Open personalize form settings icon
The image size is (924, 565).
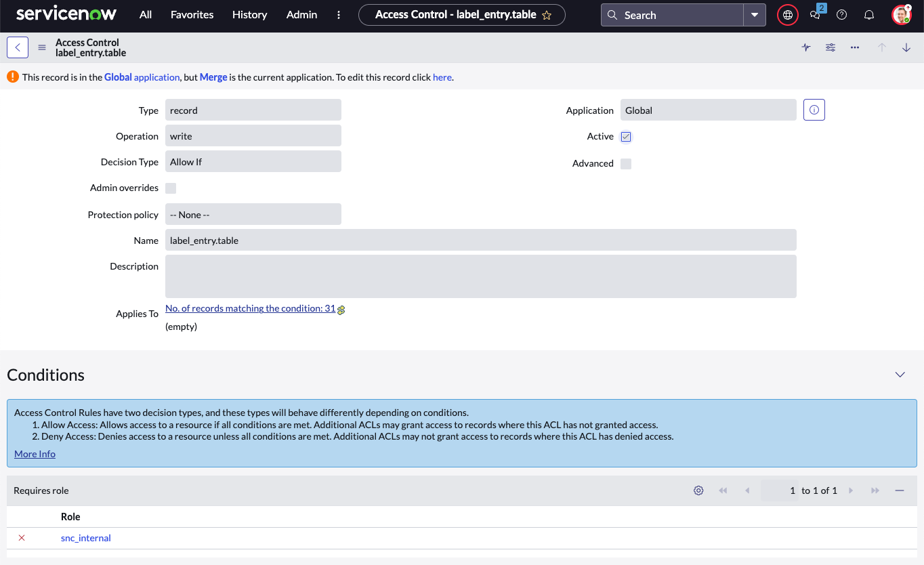tap(831, 47)
